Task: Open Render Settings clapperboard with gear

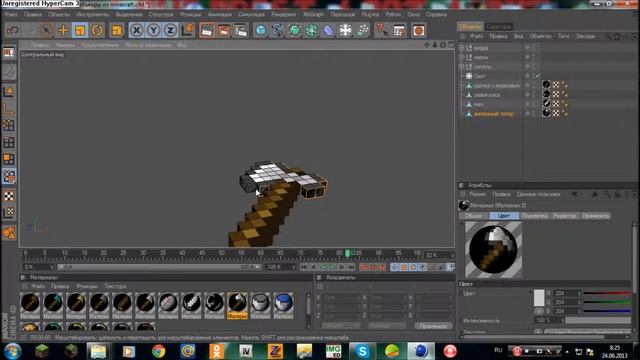Action: coord(241,30)
